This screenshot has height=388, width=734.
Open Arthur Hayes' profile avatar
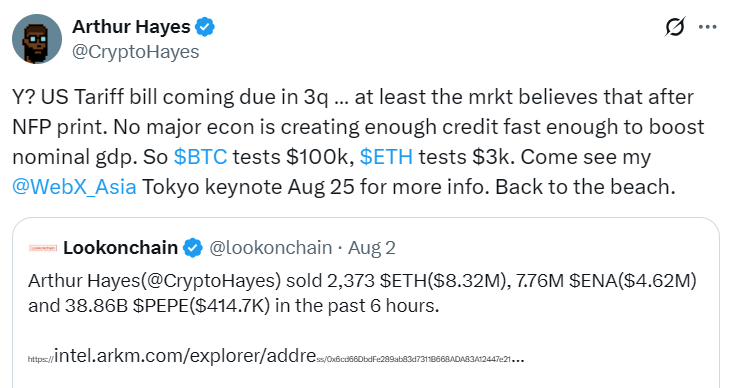[37, 39]
